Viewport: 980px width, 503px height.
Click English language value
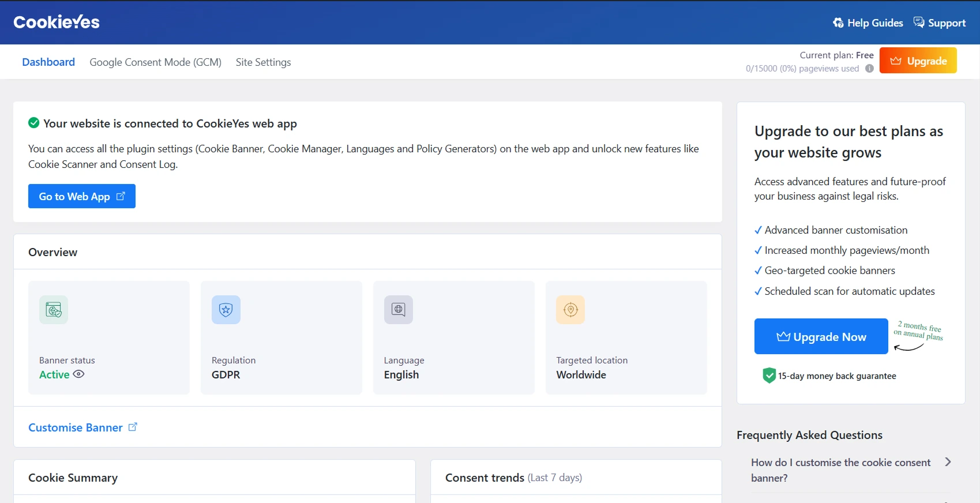[401, 374]
